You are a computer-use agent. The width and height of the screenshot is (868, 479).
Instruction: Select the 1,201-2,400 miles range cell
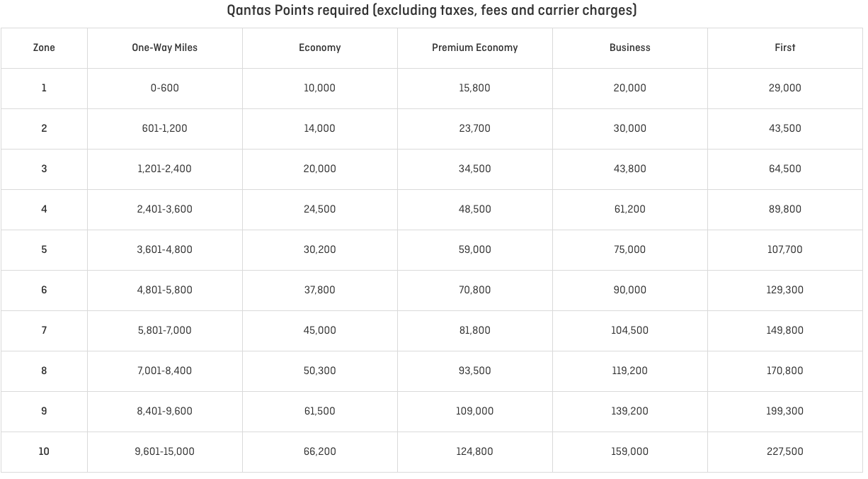[x=164, y=169]
